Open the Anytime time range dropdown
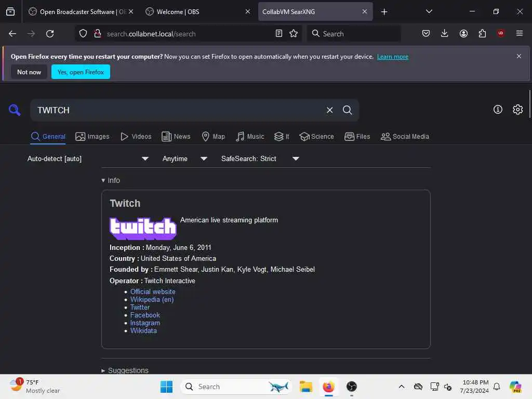 [185, 158]
